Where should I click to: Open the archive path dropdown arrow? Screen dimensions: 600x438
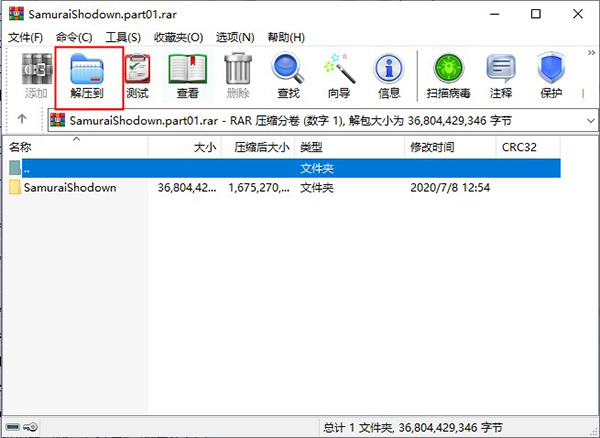591,121
